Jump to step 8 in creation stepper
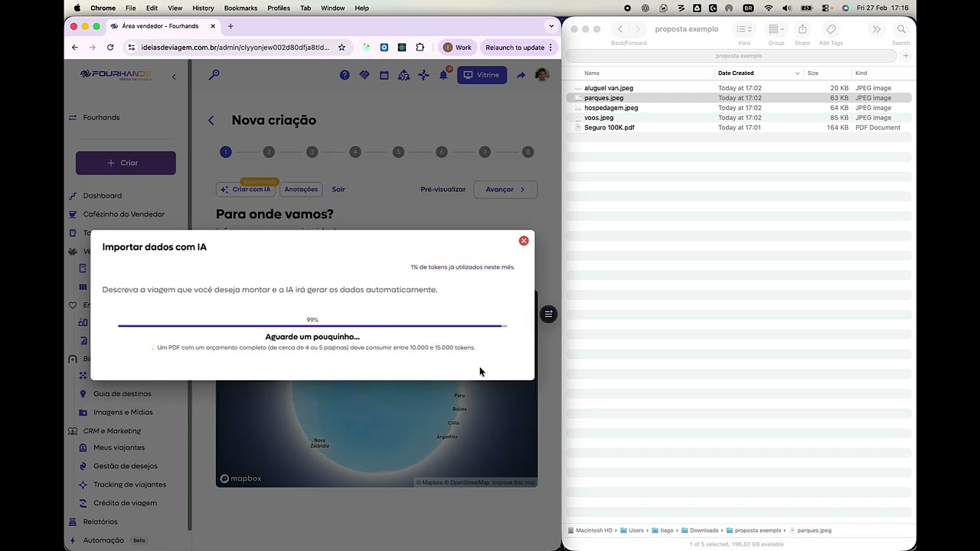980x551 pixels. (x=528, y=152)
